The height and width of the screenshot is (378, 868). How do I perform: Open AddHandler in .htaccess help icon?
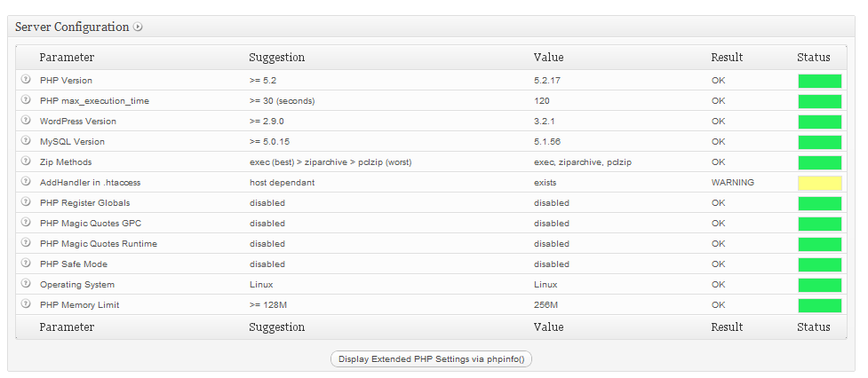26,181
